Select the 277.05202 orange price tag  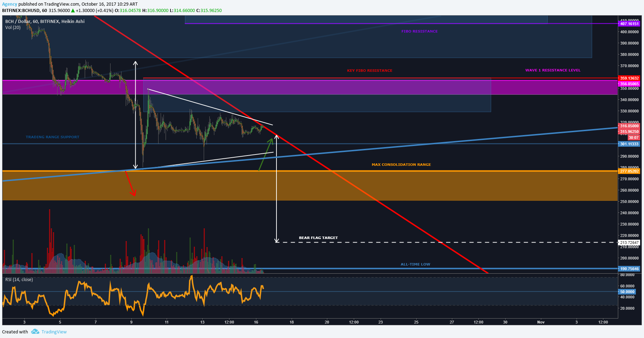pyautogui.click(x=629, y=171)
